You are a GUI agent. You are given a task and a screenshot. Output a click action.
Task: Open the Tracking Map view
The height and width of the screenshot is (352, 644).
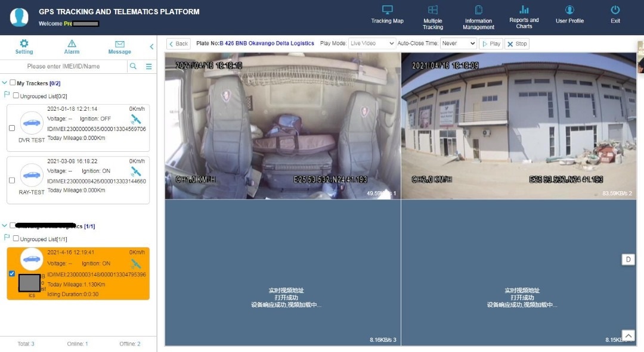tap(387, 15)
